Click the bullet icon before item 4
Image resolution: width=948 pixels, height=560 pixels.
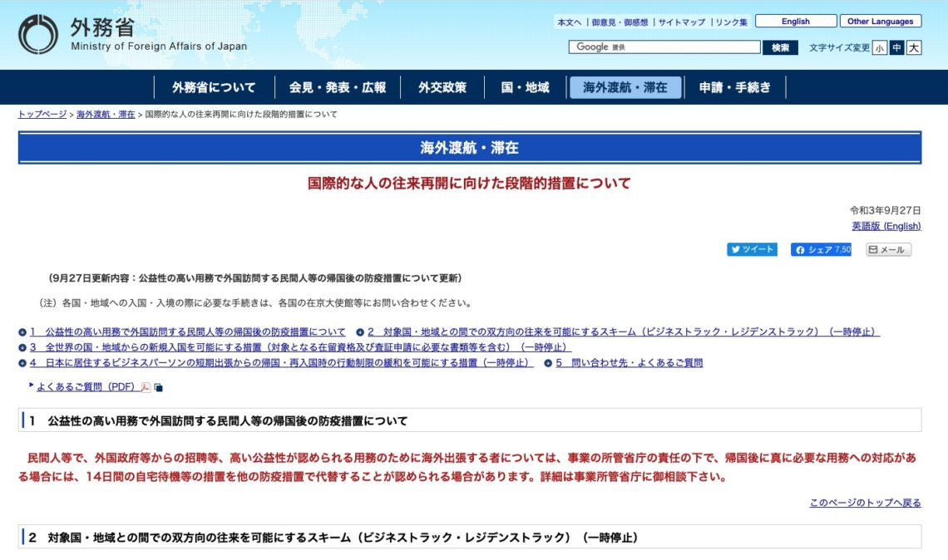tap(22, 364)
